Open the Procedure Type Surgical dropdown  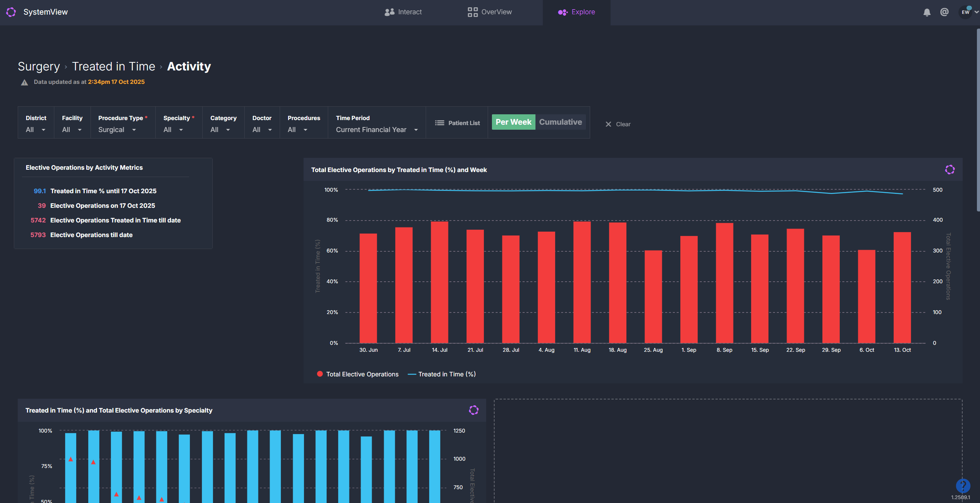117,130
